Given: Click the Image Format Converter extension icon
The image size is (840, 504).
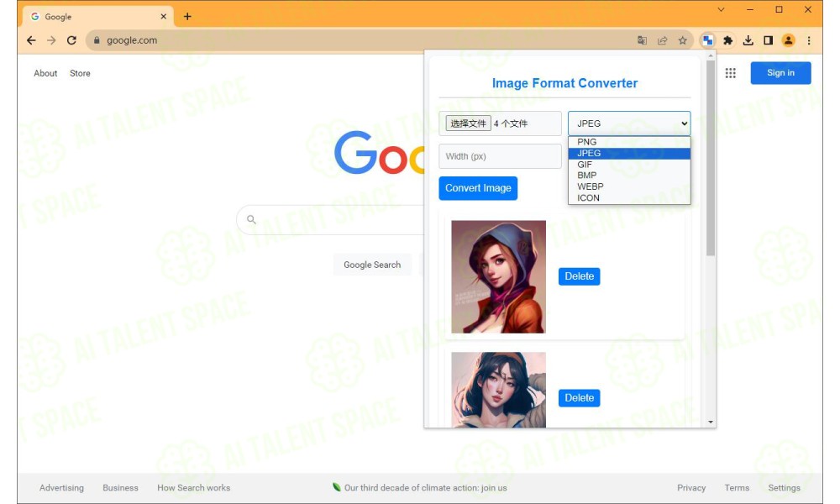Looking at the screenshot, I should tap(707, 40).
